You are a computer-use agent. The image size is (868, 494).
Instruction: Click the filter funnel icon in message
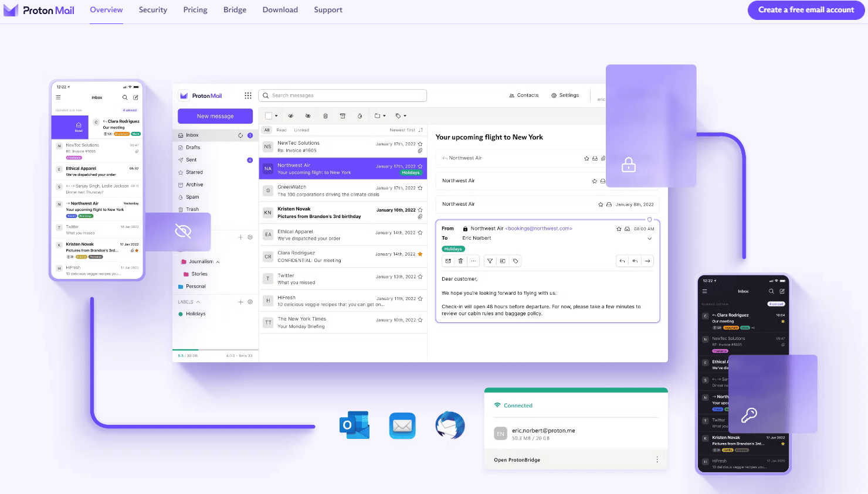[490, 261]
